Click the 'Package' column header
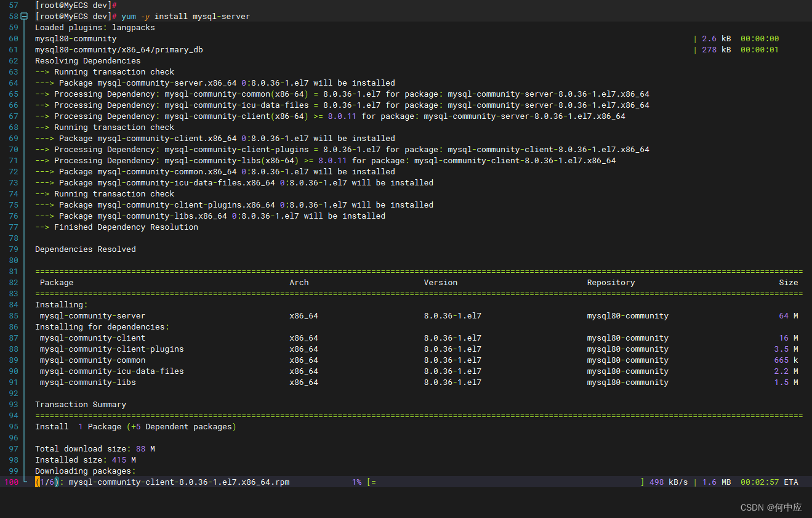The height and width of the screenshot is (518, 812). (57, 283)
